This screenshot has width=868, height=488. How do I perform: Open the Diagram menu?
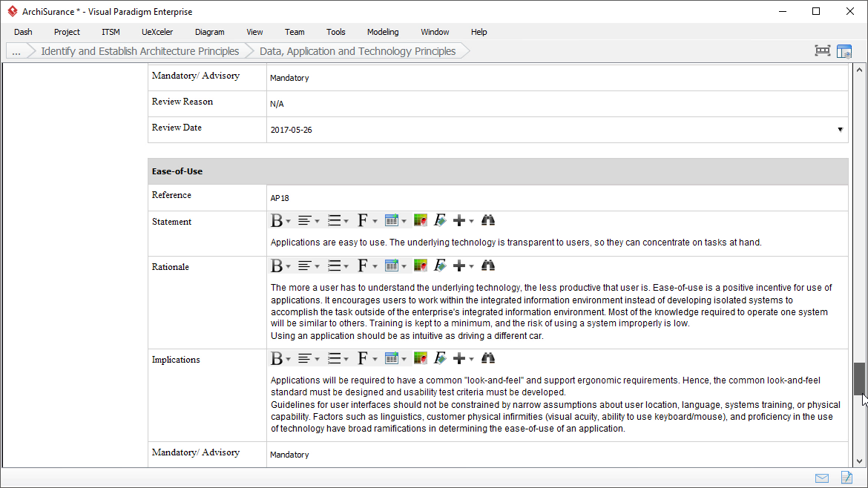tap(210, 32)
